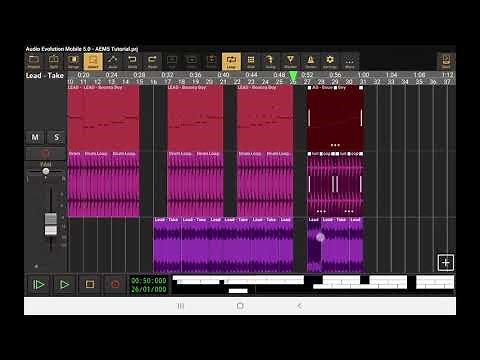Click the Android Back button
480x360 pixels.
300,306
